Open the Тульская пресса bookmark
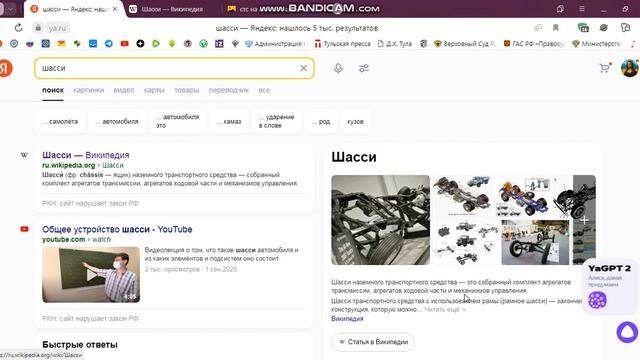 pyautogui.click(x=343, y=43)
